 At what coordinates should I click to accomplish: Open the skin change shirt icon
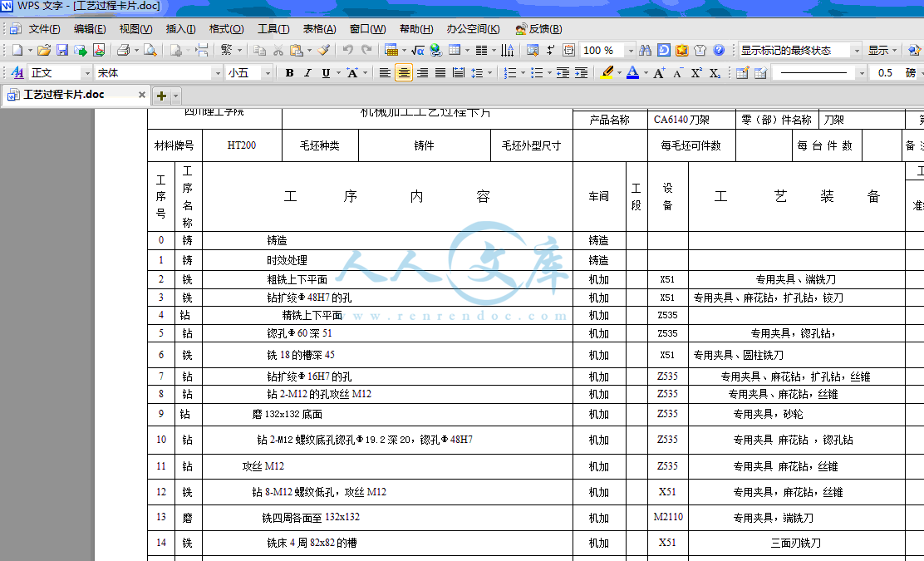(x=700, y=50)
